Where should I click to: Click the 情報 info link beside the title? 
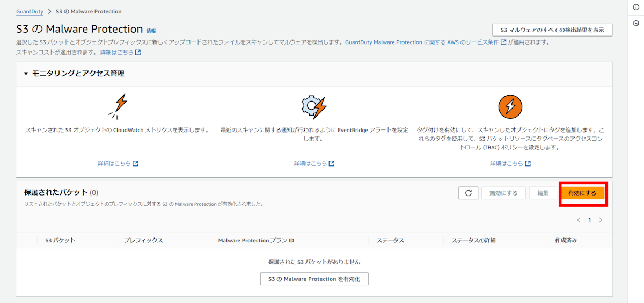(x=151, y=31)
